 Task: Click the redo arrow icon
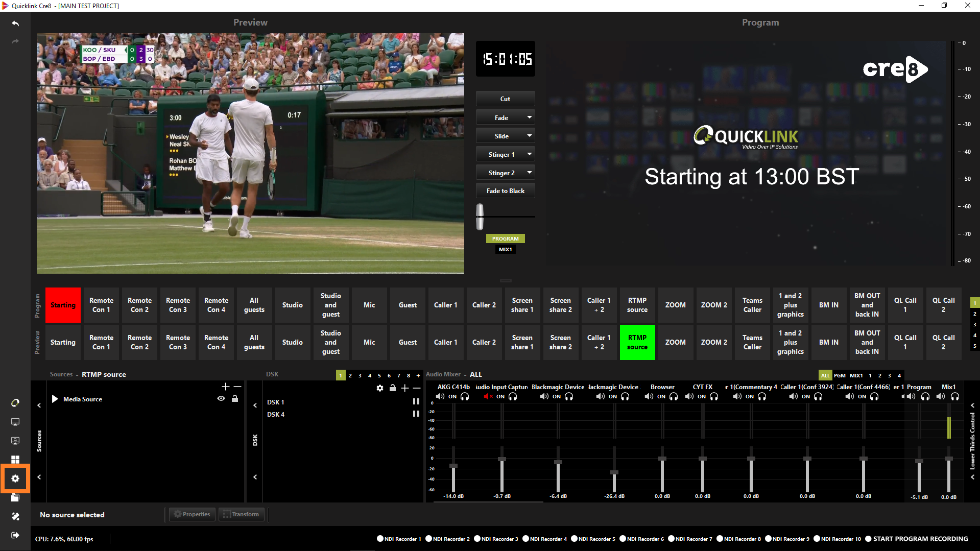tap(15, 41)
